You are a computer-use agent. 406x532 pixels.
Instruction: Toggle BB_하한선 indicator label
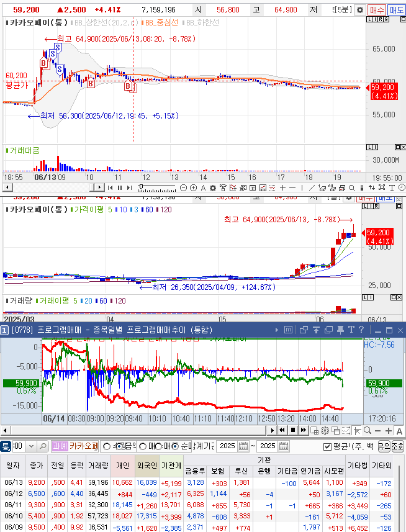pos(201,23)
